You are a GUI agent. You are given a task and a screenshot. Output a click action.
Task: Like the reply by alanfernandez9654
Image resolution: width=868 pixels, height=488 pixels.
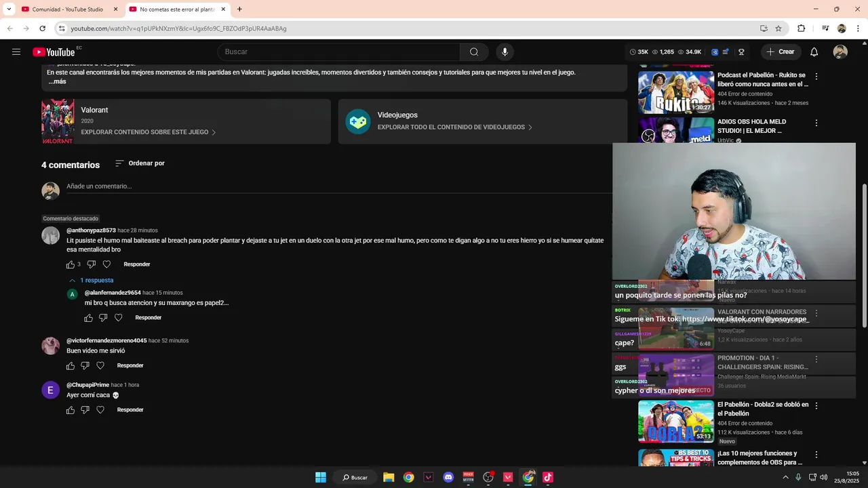88,318
